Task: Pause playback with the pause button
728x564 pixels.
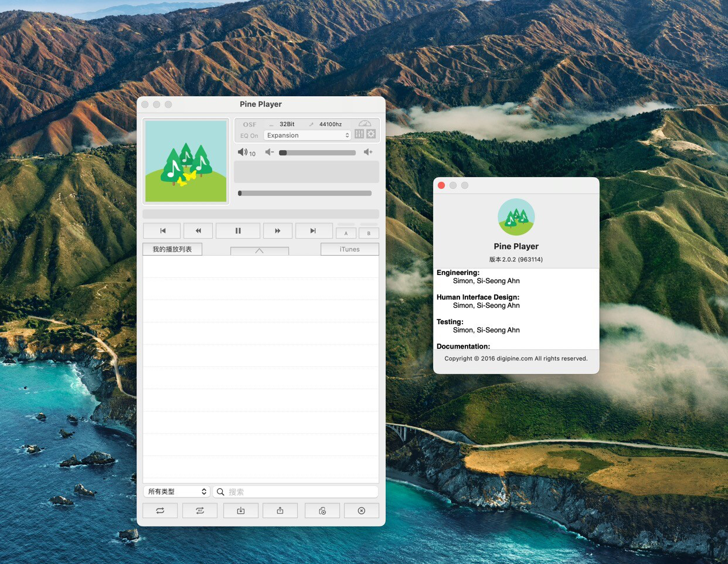Action: tap(238, 231)
